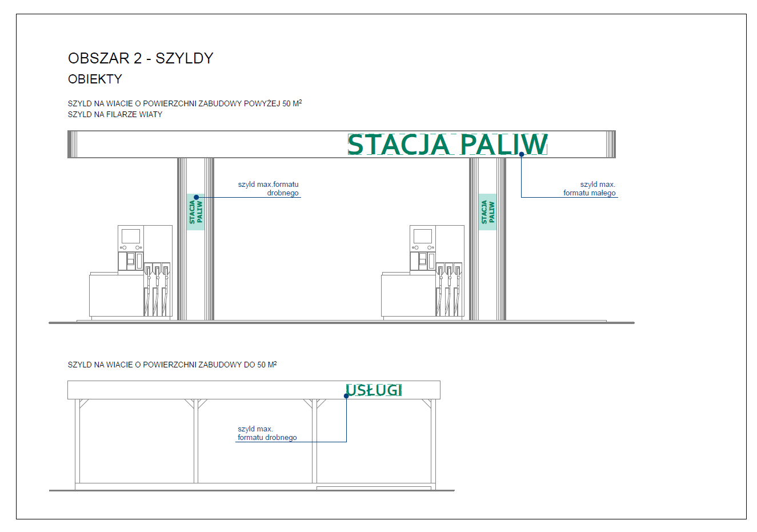Click the OBSZAR 2 - SZYLDY heading
The image size is (757, 532).
click(141, 58)
